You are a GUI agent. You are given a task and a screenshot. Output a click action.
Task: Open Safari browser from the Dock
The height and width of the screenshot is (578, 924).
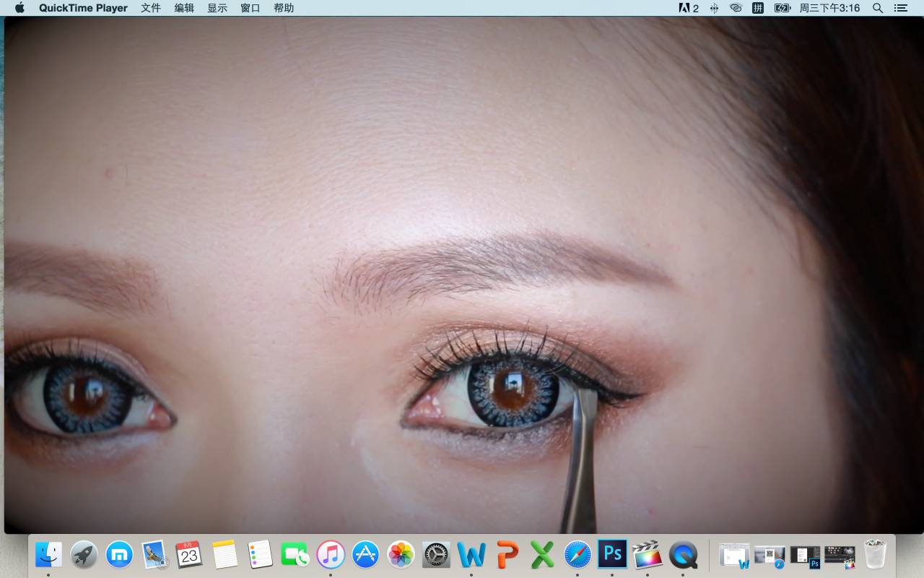click(x=577, y=555)
